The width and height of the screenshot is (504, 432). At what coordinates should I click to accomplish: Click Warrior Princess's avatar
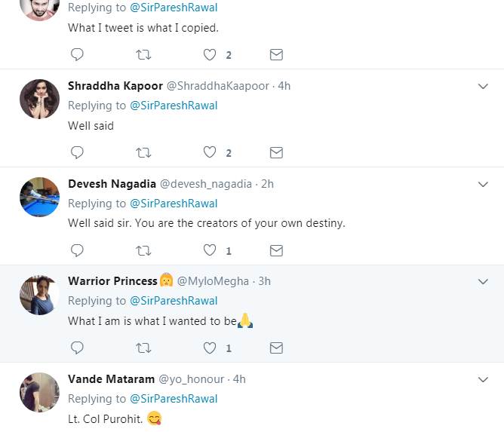click(x=39, y=294)
